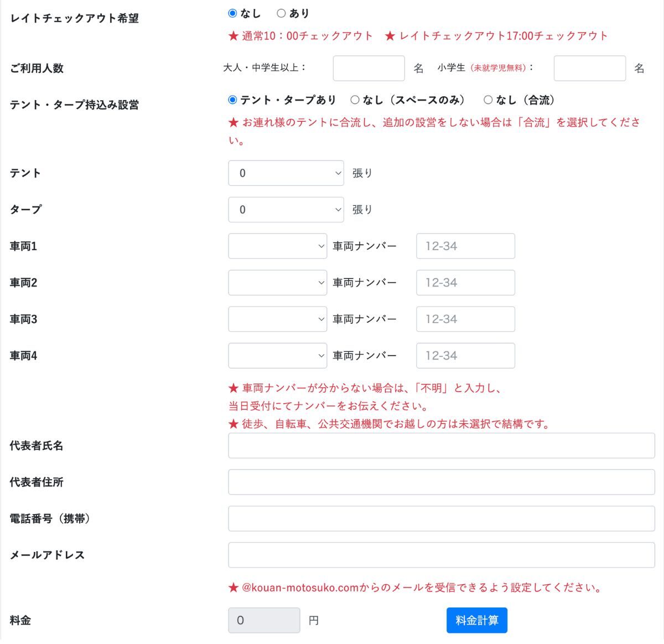The image size is (664, 644).
Task: Expand the 車両3 vehicle dropdown
Action: coord(277,319)
